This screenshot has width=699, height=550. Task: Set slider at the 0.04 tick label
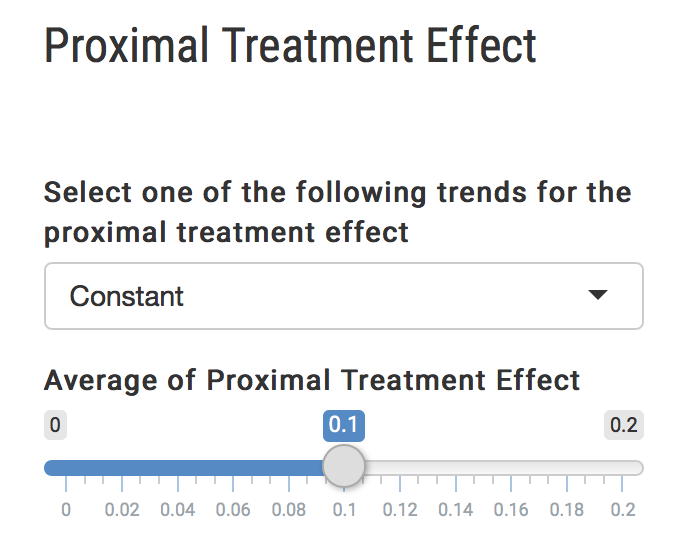(177, 510)
